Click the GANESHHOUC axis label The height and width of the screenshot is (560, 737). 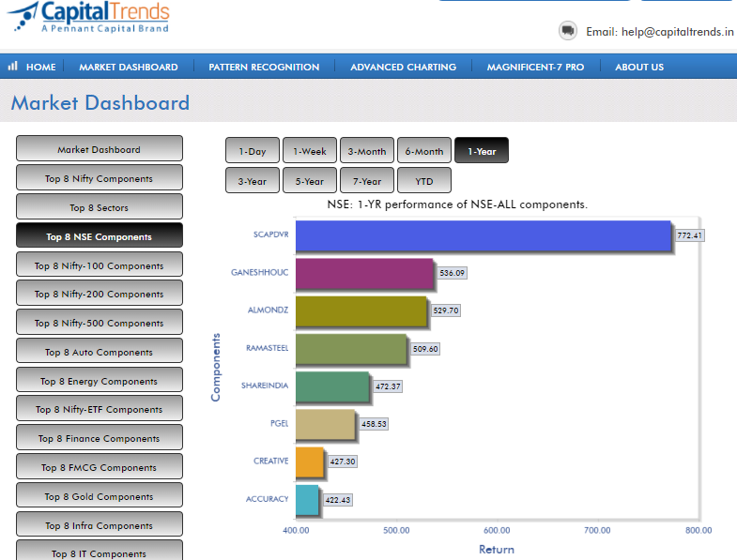click(259, 272)
